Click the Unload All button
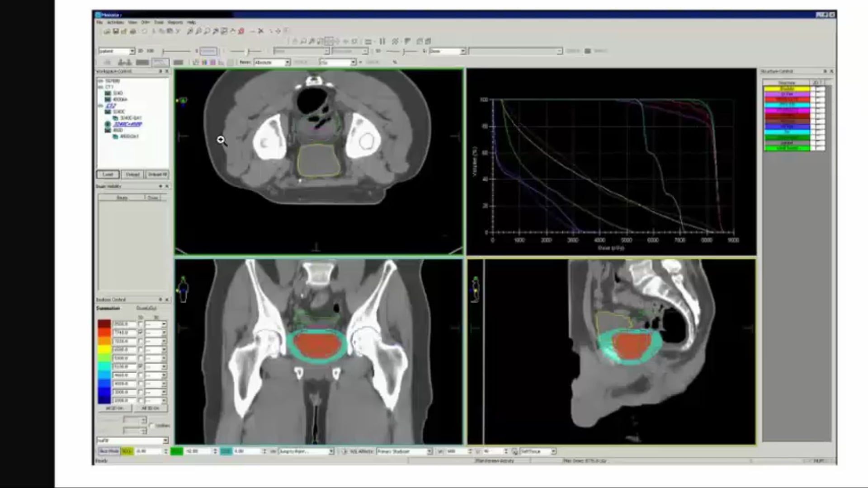This screenshot has width=868, height=488. pyautogui.click(x=157, y=174)
